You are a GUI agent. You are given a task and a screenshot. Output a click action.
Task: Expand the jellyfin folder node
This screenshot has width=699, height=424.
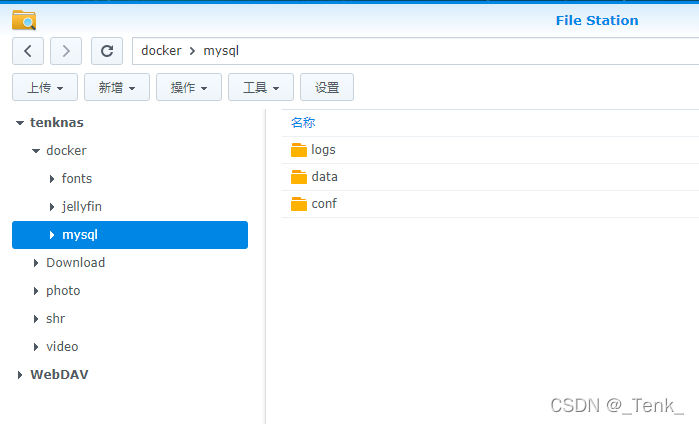(x=52, y=207)
